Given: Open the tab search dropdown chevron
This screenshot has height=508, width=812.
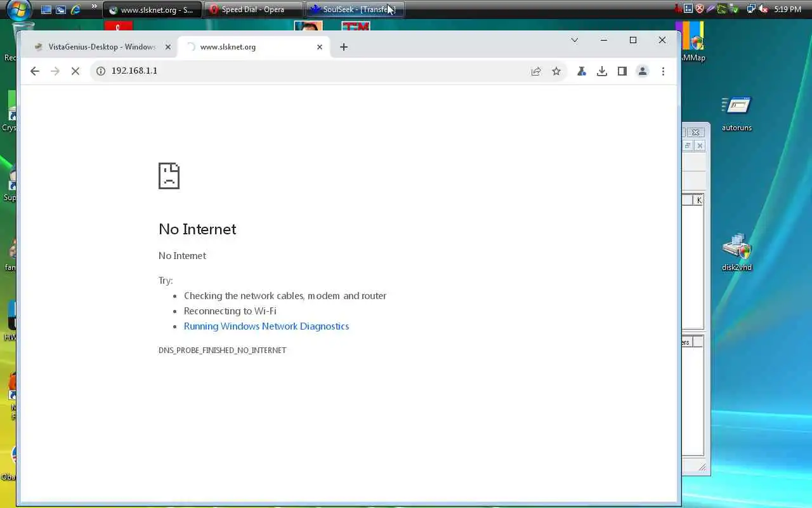Looking at the screenshot, I should [575, 40].
